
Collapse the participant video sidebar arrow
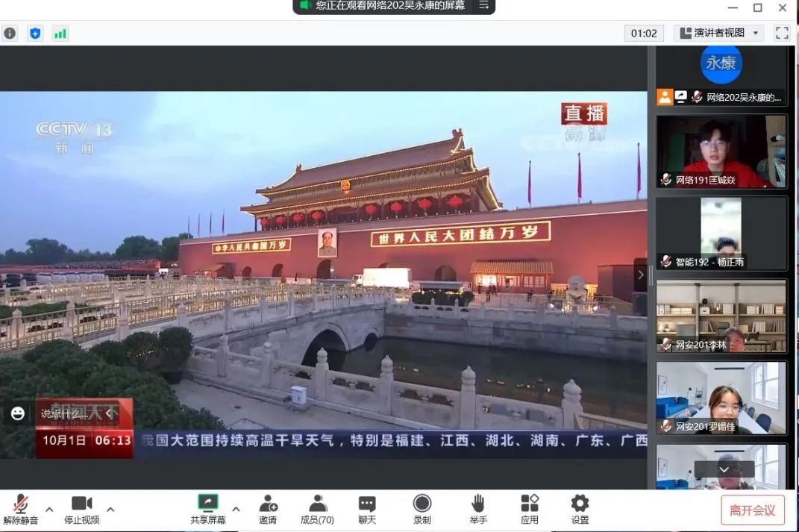click(641, 275)
